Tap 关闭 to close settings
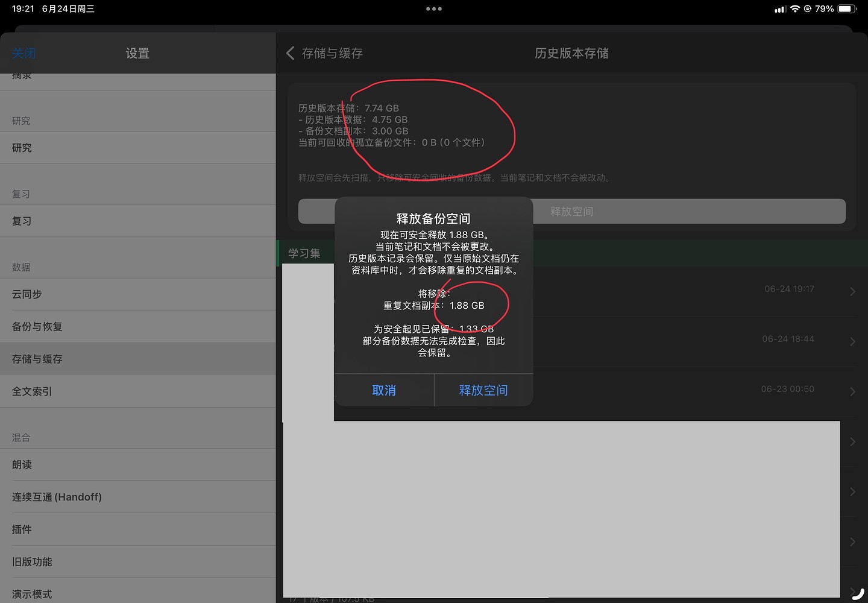868x603 pixels. point(24,53)
